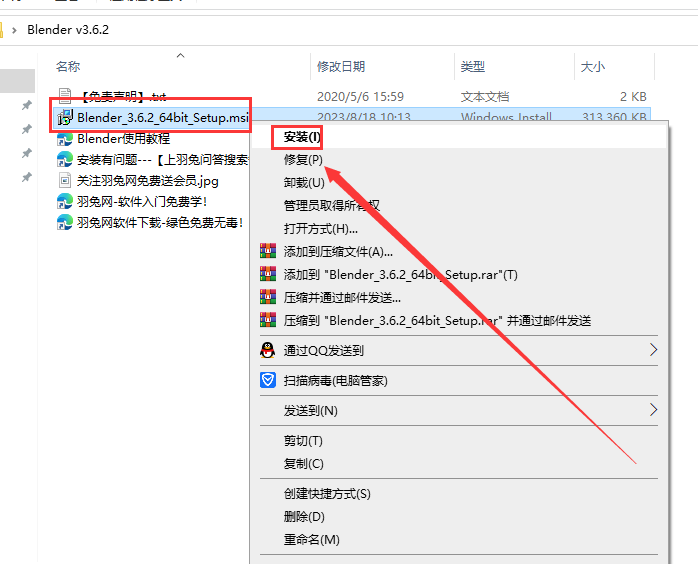Click the 类型 column header
The image size is (698, 564).
(472, 66)
